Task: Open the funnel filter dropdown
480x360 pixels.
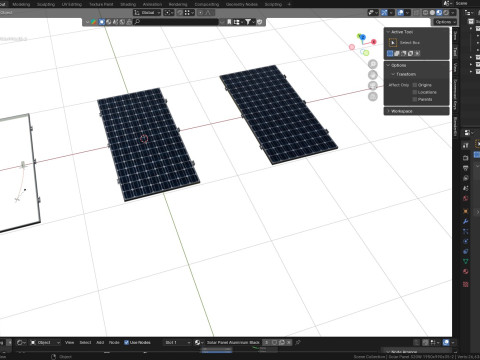Action: (x=249, y=22)
